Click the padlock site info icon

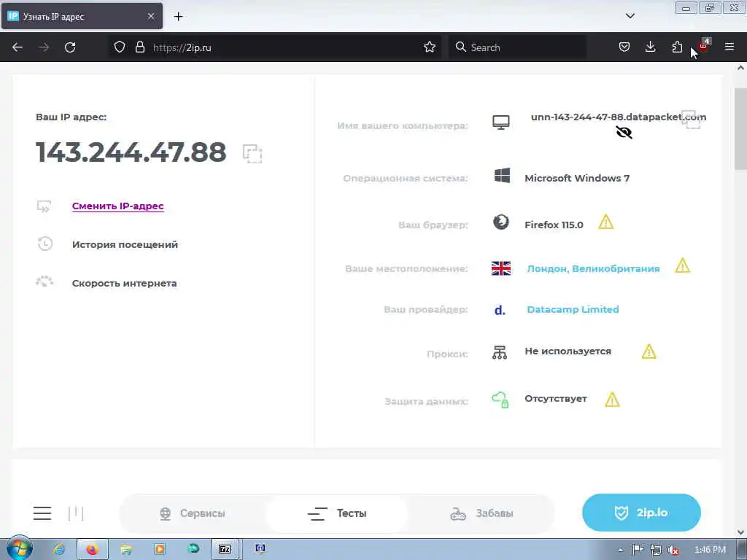(x=139, y=47)
